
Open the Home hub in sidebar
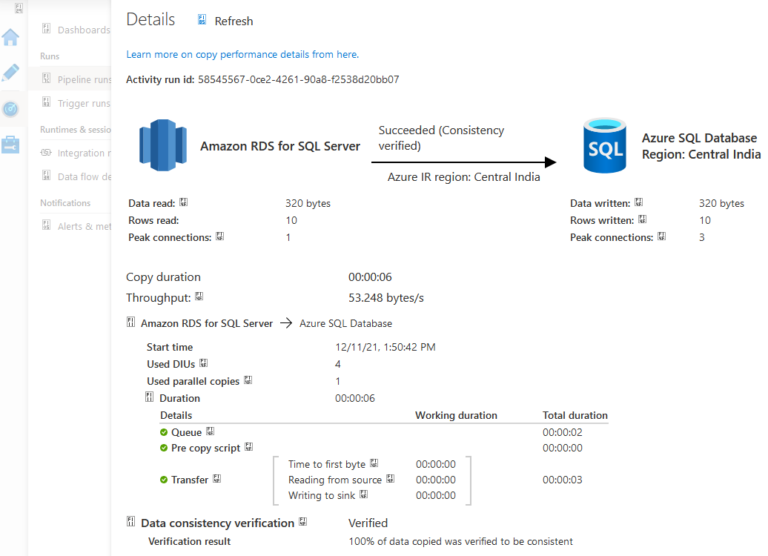[11, 38]
